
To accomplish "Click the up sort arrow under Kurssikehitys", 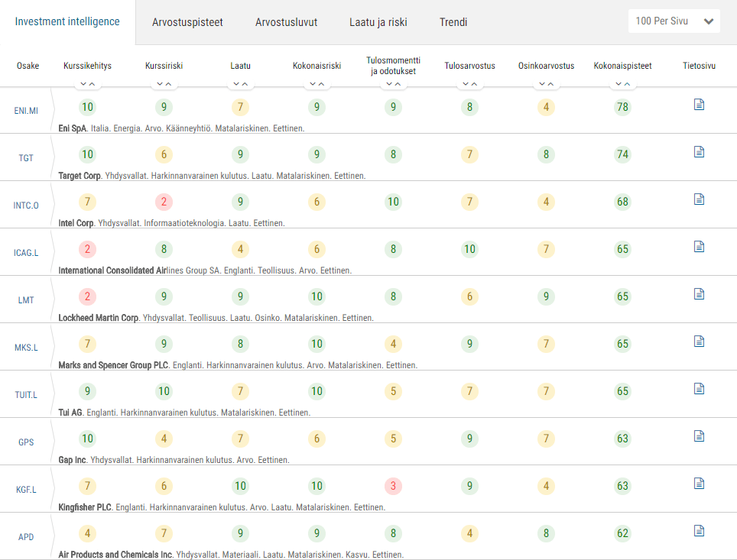I will click(x=92, y=83).
